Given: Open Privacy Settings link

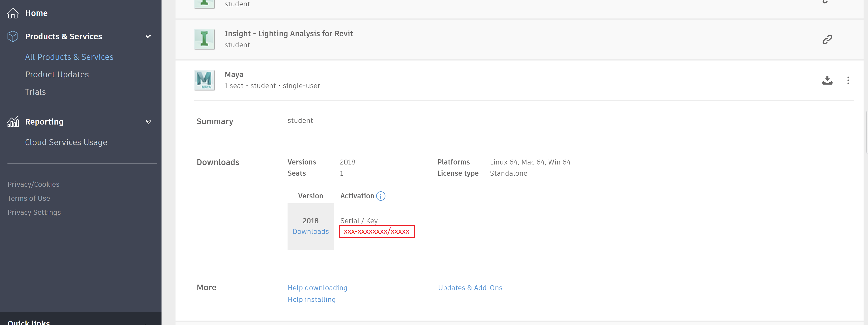Looking at the screenshot, I should pyautogui.click(x=34, y=212).
